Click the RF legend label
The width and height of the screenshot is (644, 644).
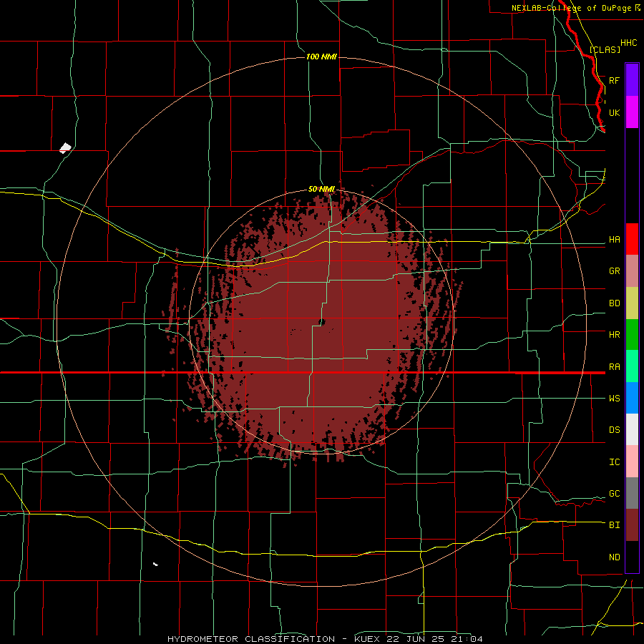[x=614, y=80]
